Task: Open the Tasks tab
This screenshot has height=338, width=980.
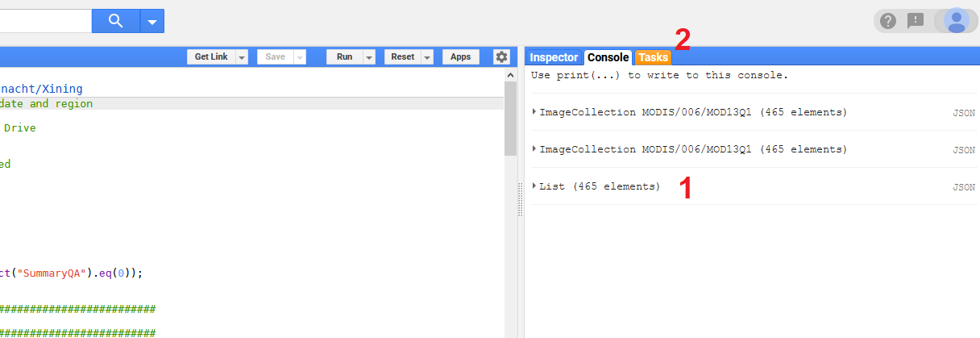Action: click(653, 57)
